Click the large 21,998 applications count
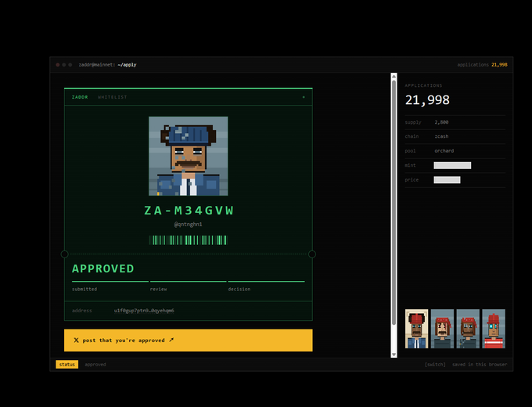This screenshot has width=532, height=407. (427, 100)
